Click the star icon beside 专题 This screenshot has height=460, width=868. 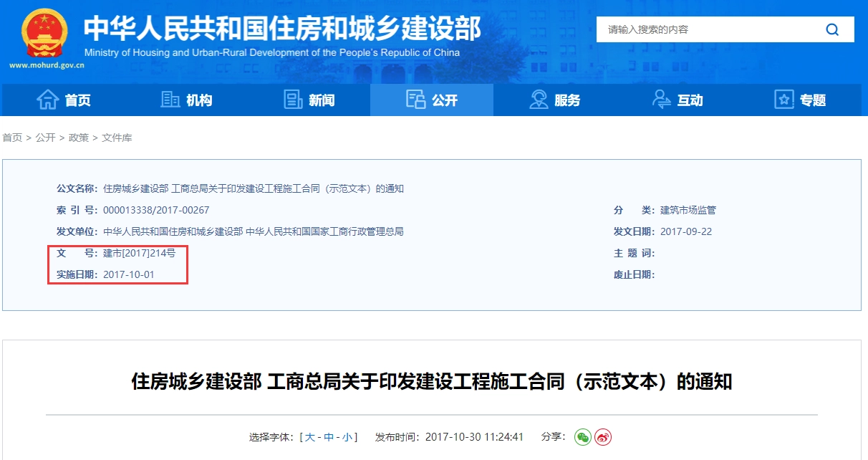(784, 100)
